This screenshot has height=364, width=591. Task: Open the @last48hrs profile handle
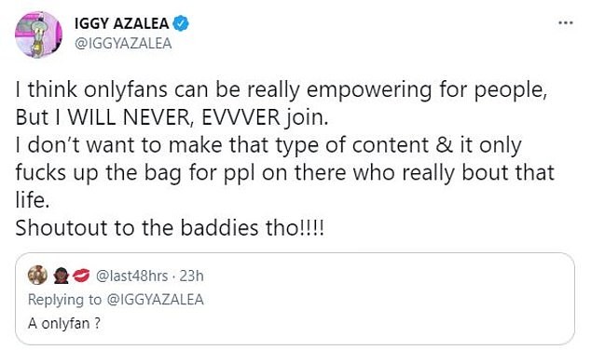[x=132, y=276]
